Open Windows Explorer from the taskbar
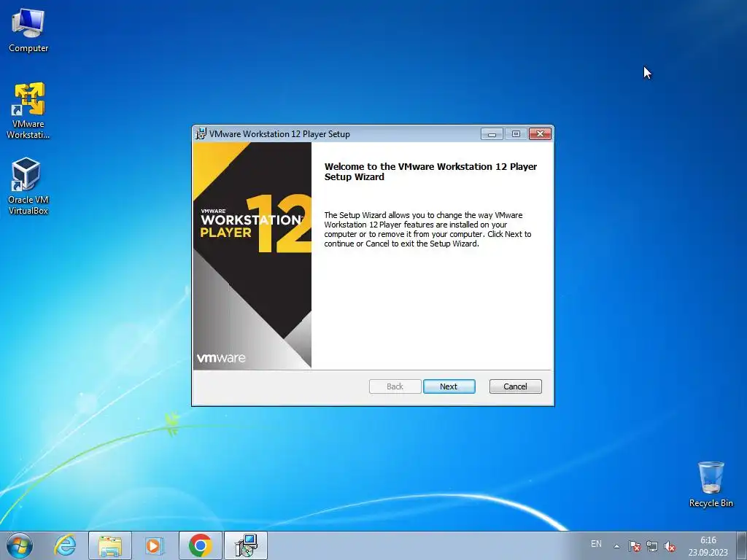747x560 pixels. pyautogui.click(x=110, y=545)
